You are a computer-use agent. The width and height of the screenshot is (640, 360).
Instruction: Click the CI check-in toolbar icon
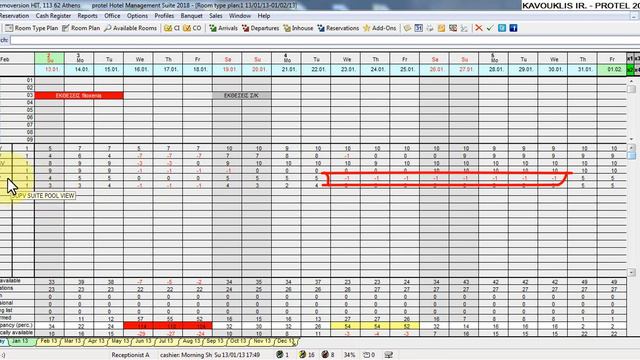coord(172,28)
